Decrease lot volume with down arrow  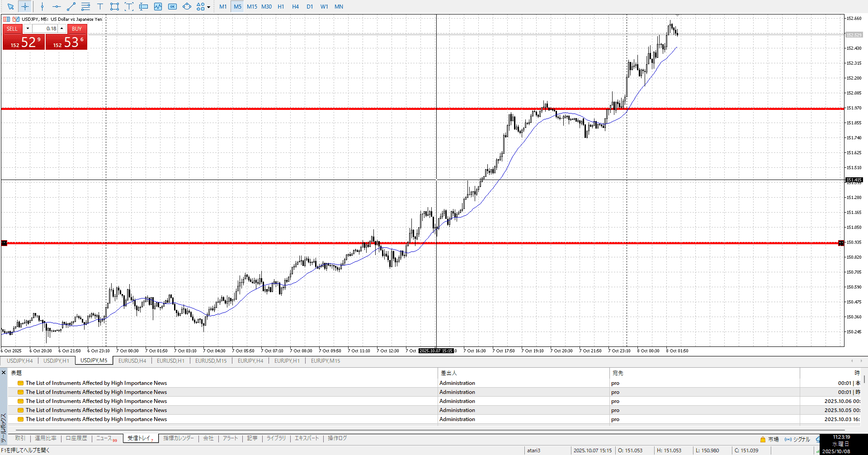tap(28, 28)
